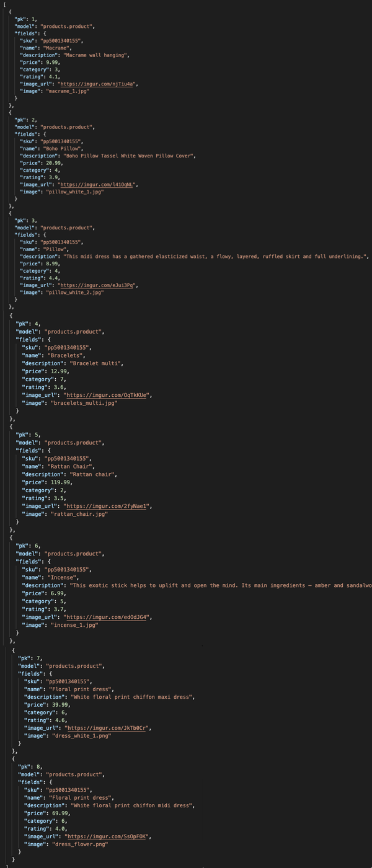Screen dimensions: 372x868
Task: Click the price value 8.99
Action: click(52, 264)
